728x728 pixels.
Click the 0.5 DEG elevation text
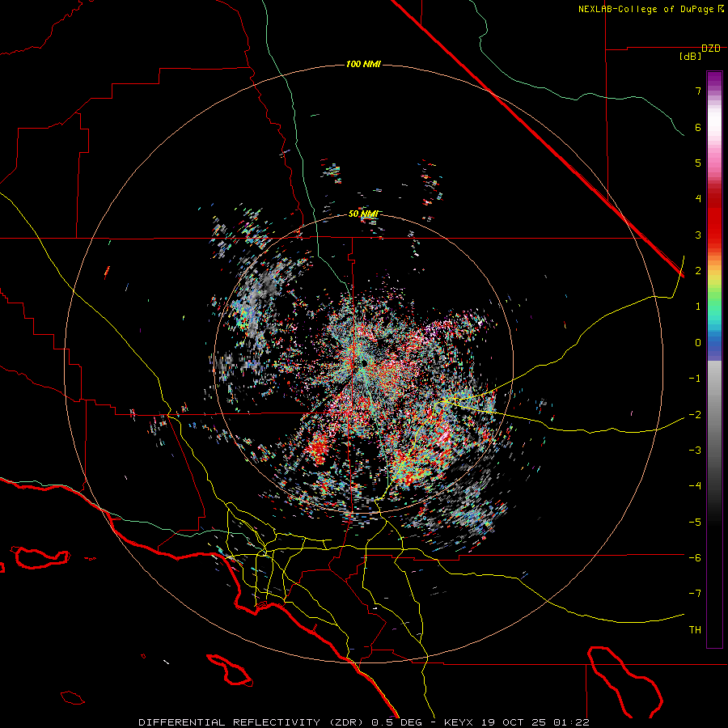coord(397,722)
